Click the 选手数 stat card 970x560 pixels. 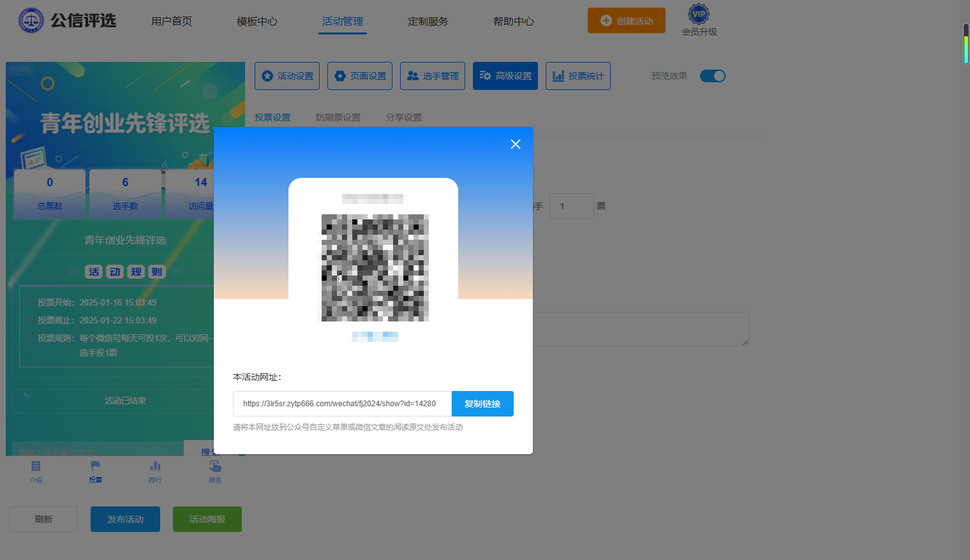[x=125, y=194]
